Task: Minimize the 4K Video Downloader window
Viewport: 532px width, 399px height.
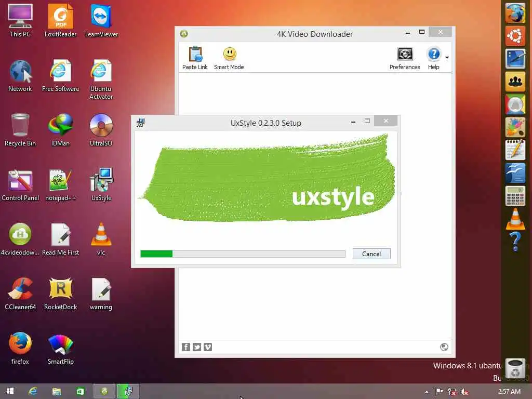Action: point(408,33)
